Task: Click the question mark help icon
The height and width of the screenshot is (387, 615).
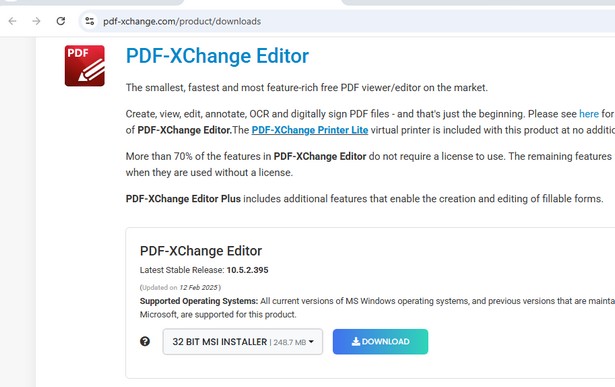Action: pyautogui.click(x=145, y=342)
